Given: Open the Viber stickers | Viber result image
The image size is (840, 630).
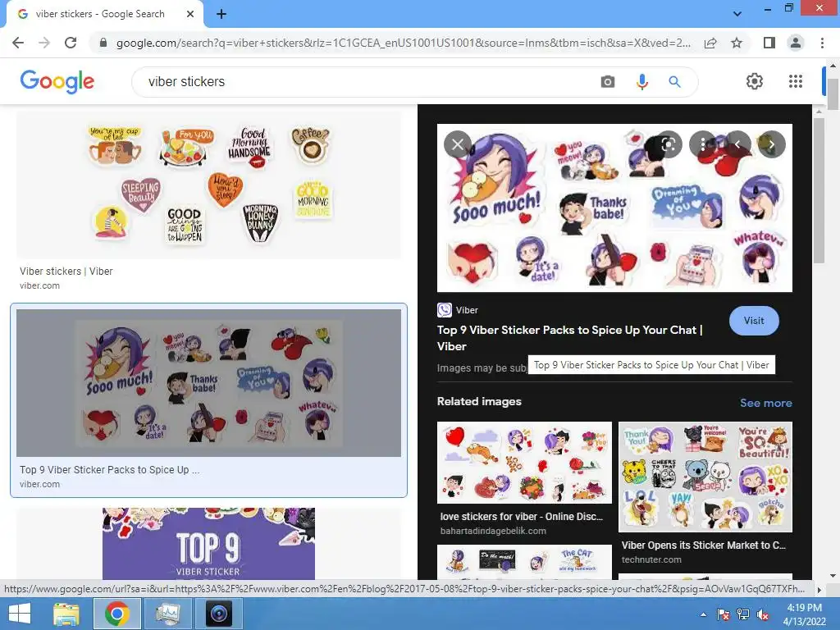Looking at the screenshot, I should [x=209, y=185].
